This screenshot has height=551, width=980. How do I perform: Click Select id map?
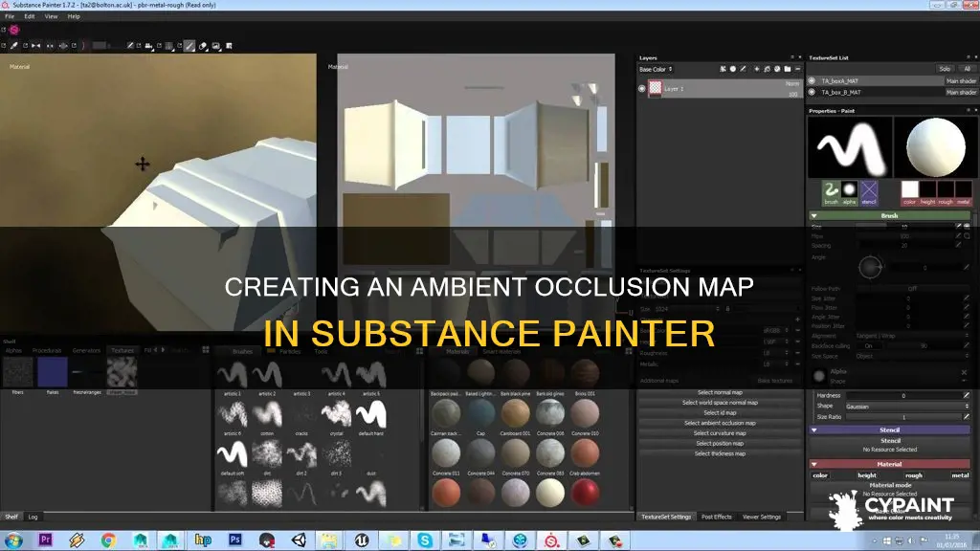(720, 413)
